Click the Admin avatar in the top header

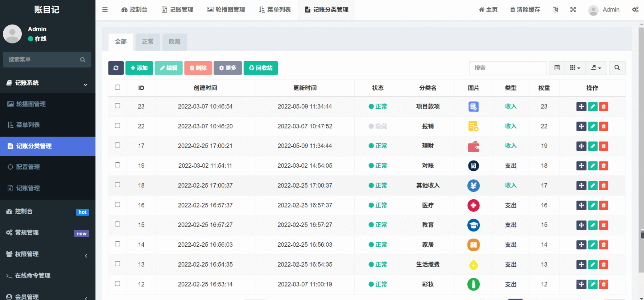[593, 10]
